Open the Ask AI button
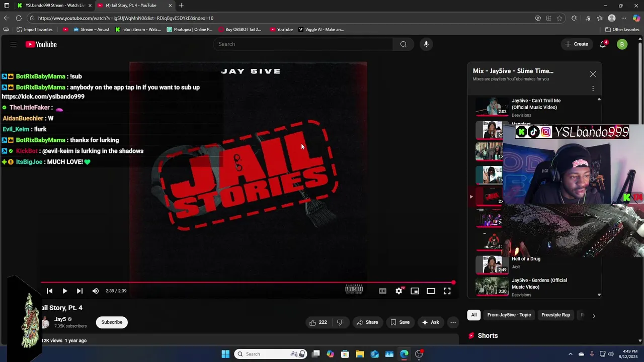This screenshot has height=362, width=644. click(431, 322)
